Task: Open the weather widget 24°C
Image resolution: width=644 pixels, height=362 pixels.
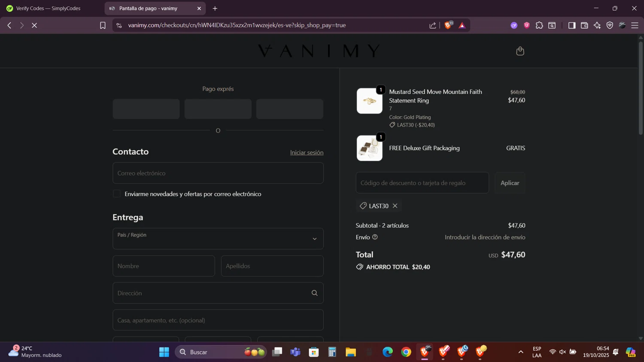Action: coord(35,352)
